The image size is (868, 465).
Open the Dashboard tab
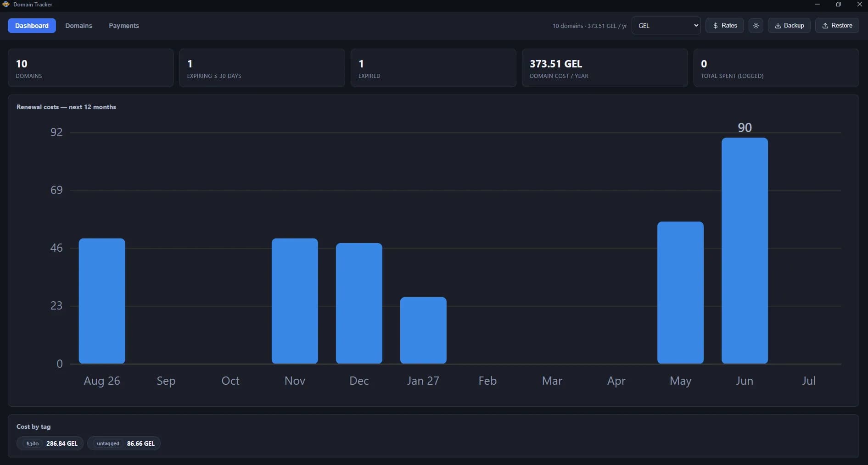click(32, 26)
